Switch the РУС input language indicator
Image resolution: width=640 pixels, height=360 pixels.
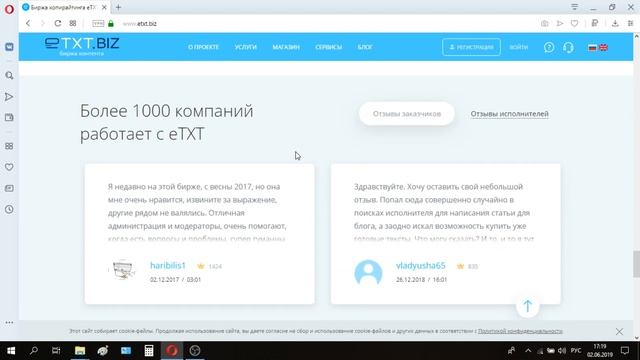coord(576,351)
